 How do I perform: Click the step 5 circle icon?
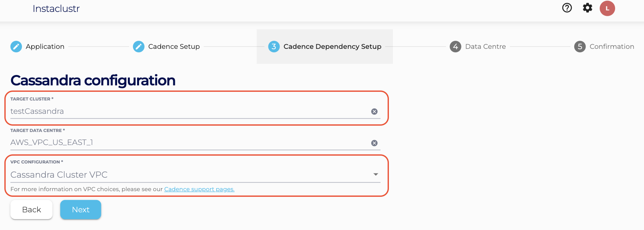click(x=580, y=47)
